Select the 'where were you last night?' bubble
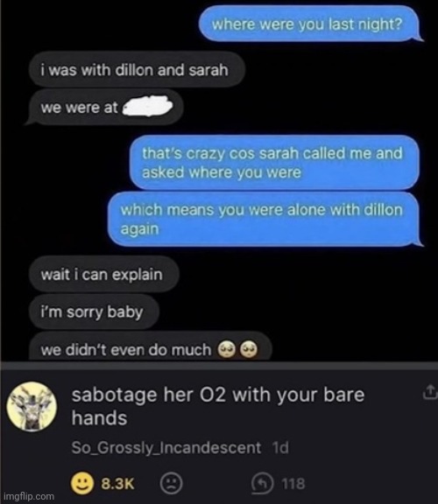The image size is (438, 504). pos(310,24)
